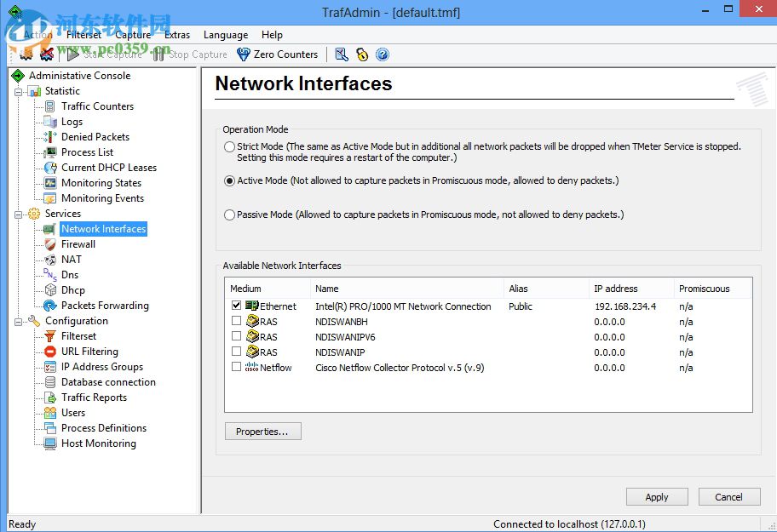This screenshot has width=777, height=532.
Task: Check the NDISWANIP RAS interface checkbox
Action: [236, 352]
